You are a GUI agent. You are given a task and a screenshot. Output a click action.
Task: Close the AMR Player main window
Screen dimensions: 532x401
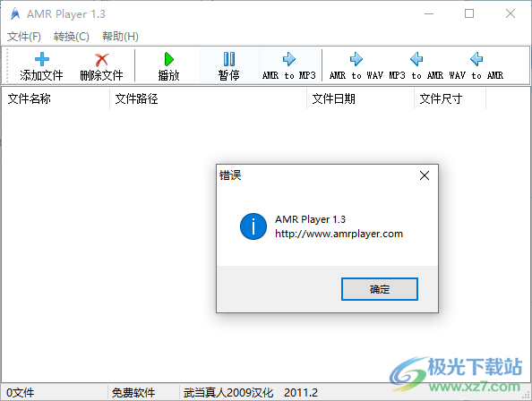tap(511, 14)
